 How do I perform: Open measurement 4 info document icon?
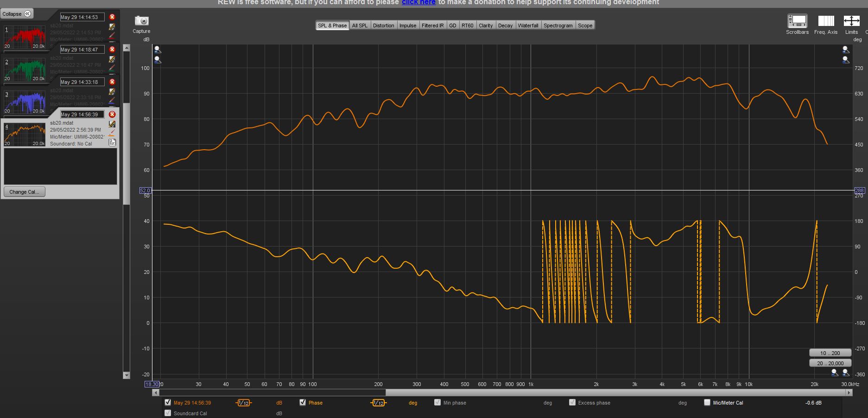(112, 142)
